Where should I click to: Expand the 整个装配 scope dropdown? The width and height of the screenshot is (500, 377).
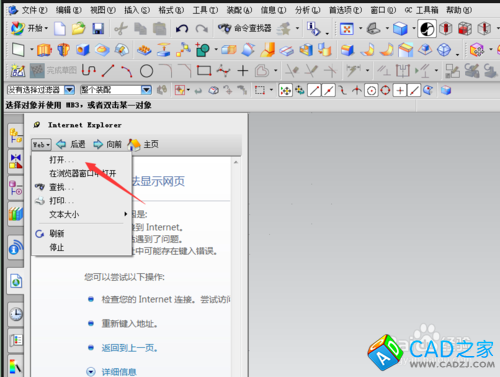146,90
